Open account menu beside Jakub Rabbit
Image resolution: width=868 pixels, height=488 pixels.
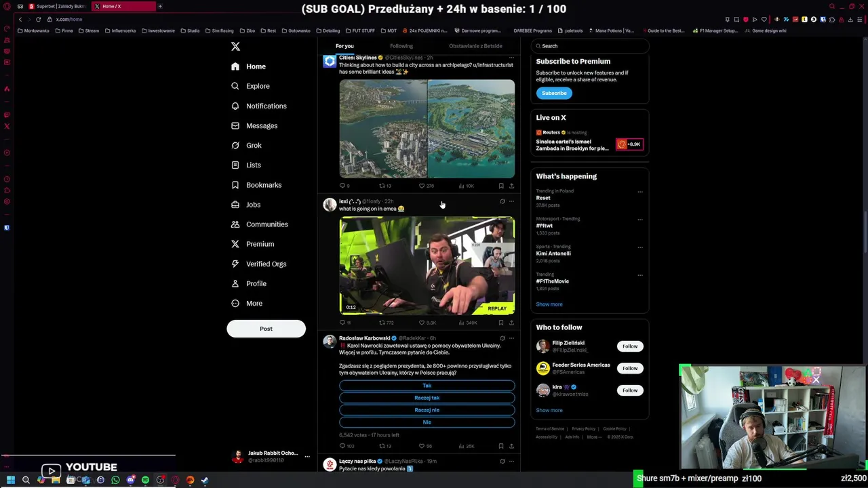pyautogui.click(x=307, y=456)
